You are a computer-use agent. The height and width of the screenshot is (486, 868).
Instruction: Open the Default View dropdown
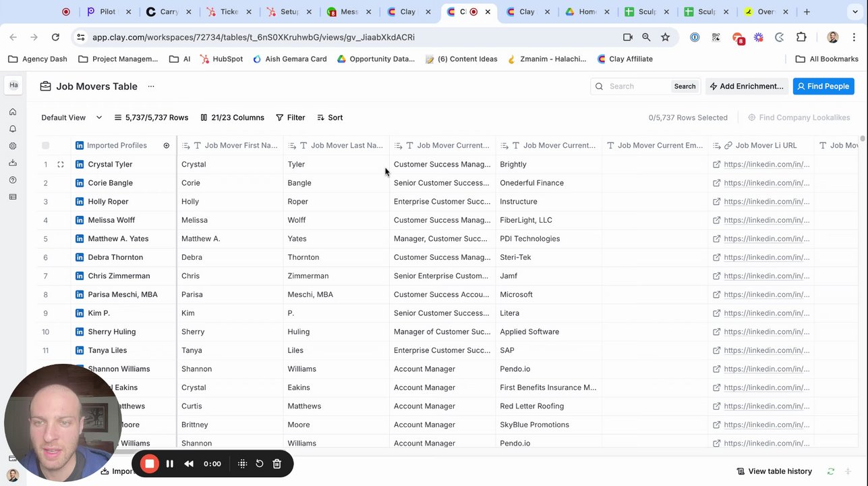(71, 117)
